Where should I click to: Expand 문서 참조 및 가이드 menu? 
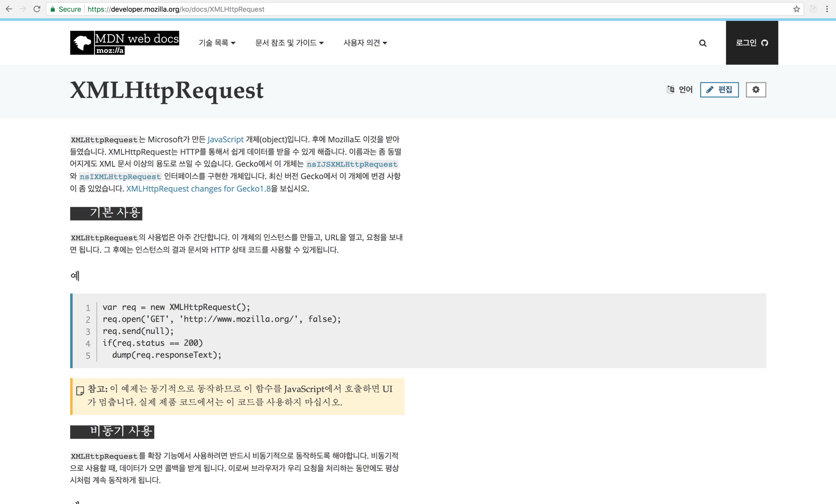[289, 43]
